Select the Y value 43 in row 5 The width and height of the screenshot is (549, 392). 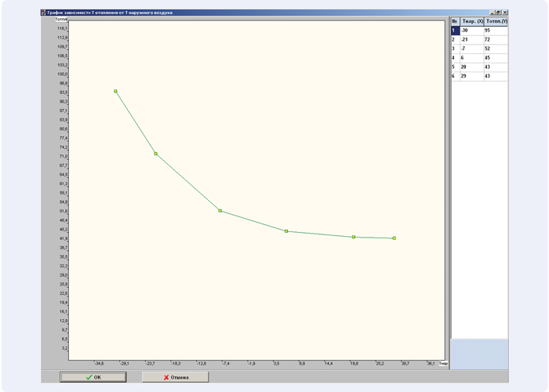[496, 67]
